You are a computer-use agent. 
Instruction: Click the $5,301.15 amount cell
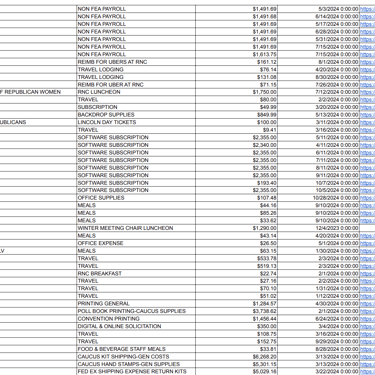pos(236,364)
